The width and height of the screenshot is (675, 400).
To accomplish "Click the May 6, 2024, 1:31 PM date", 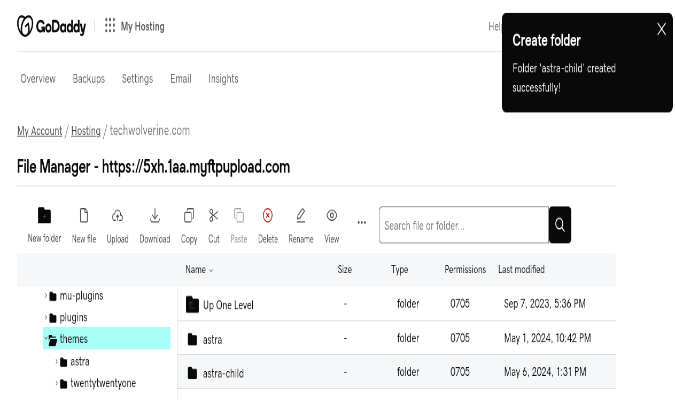I will 545,372.
